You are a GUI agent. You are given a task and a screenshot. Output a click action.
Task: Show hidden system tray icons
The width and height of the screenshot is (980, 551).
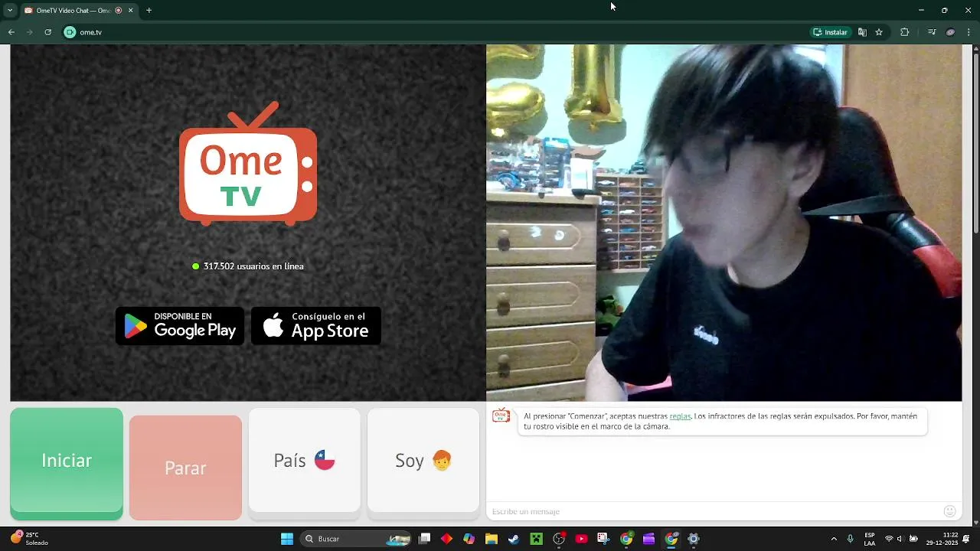click(834, 539)
